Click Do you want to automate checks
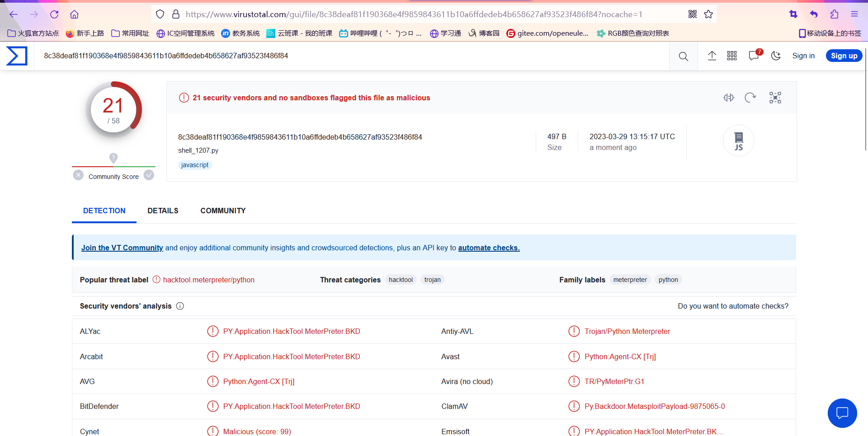 [733, 306]
